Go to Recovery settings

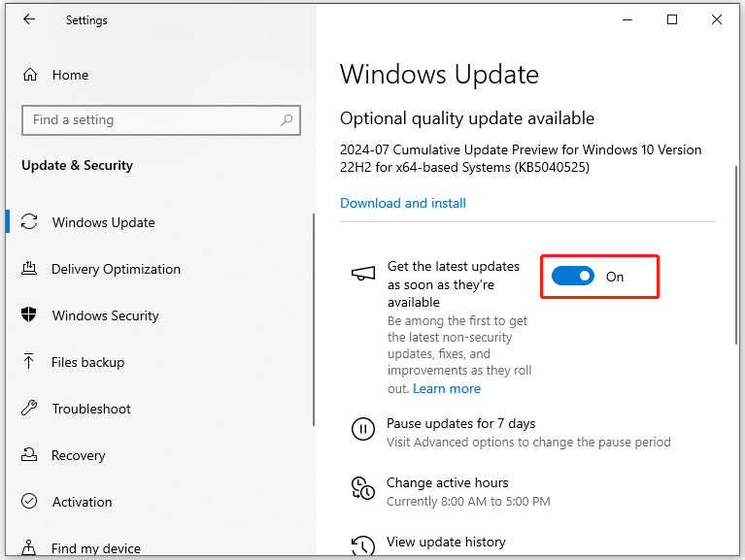[x=78, y=455]
